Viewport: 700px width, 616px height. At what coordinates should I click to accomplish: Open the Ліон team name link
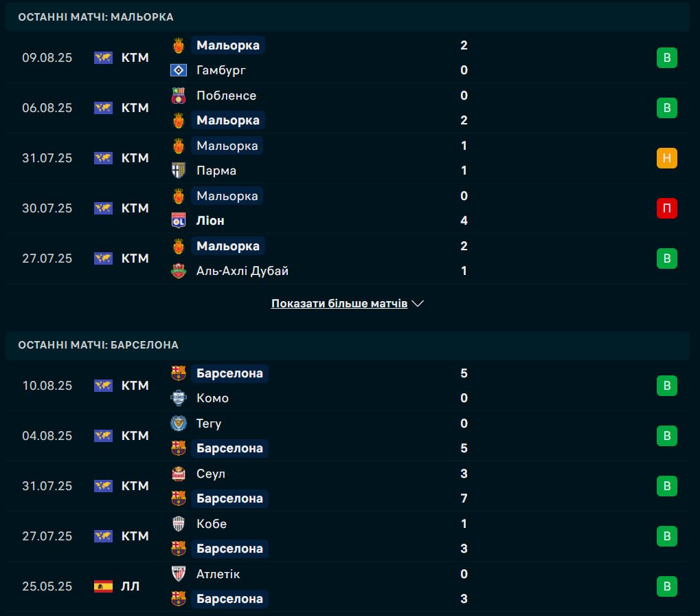pyautogui.click(x=210, y=221)
